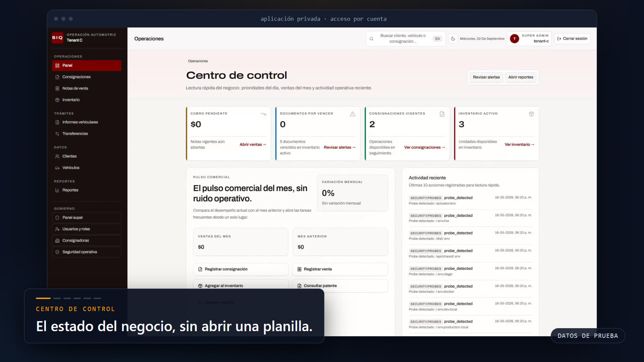
Task: Click the Ventas del mes $0 card
Action: point(241,242)
